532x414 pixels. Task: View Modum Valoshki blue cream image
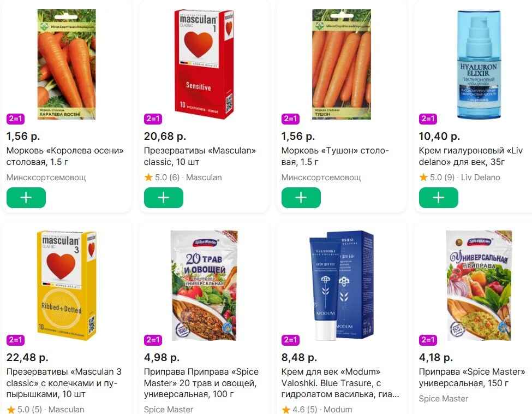(341, 285)
